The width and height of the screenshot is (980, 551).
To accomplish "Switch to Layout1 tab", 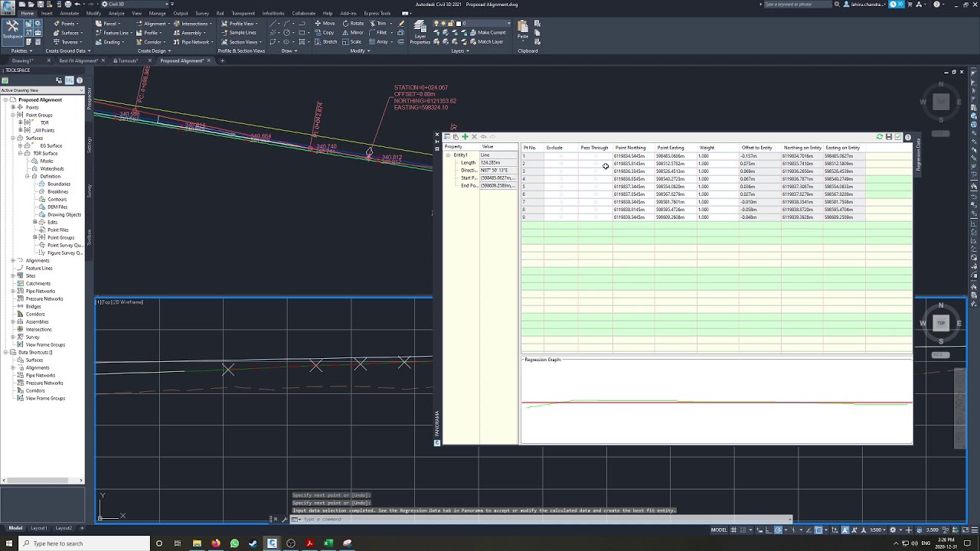I will click(39, 528).
